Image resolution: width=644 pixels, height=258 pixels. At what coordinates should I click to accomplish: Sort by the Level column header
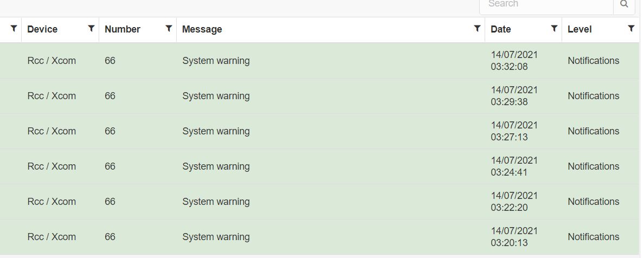pyautogui.click(x=579, y=29)
